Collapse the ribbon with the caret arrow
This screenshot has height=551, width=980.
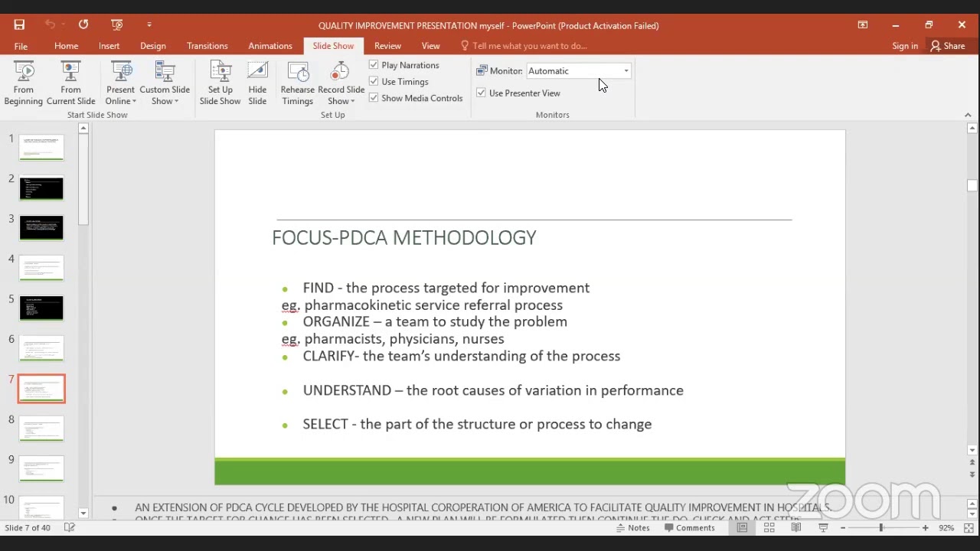(968, 115)
